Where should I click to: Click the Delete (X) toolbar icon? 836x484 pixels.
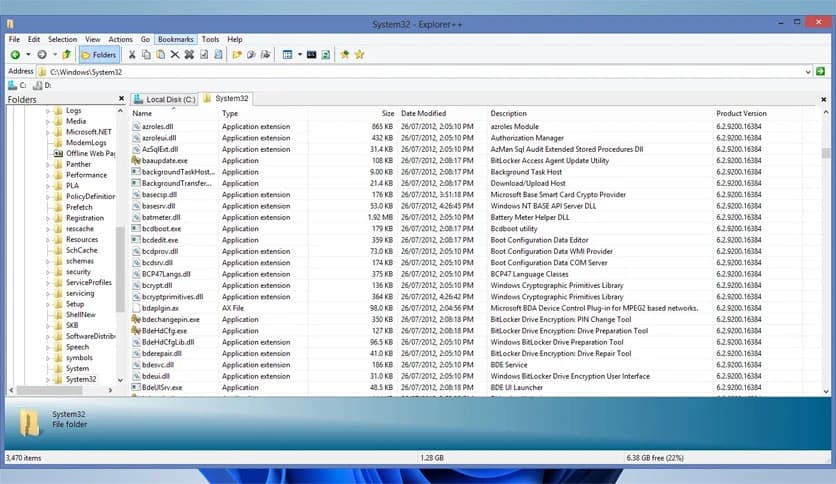[x=175, y=54]
